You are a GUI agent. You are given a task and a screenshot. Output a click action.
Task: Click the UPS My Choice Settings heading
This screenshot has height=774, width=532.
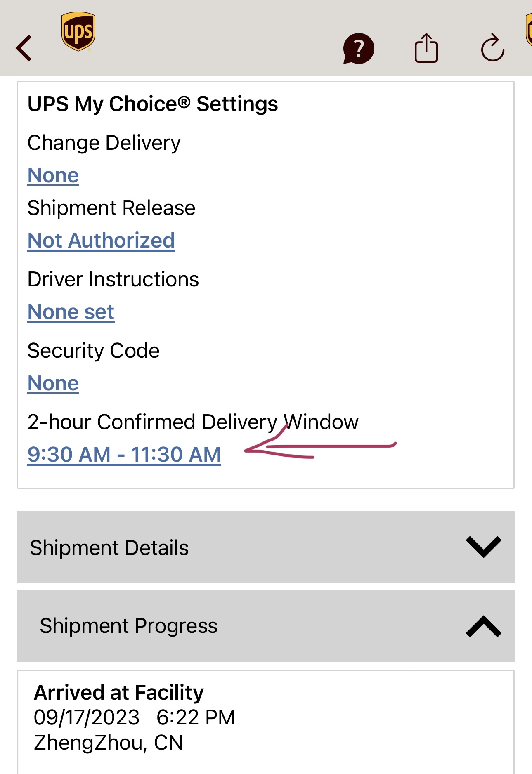(x=153, y=104)
